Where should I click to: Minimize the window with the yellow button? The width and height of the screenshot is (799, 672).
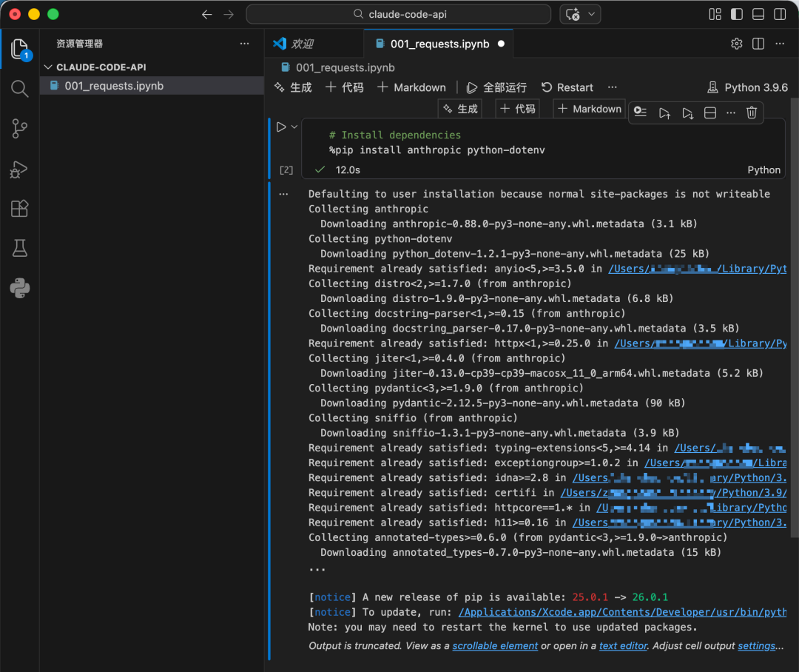(34, 14)
